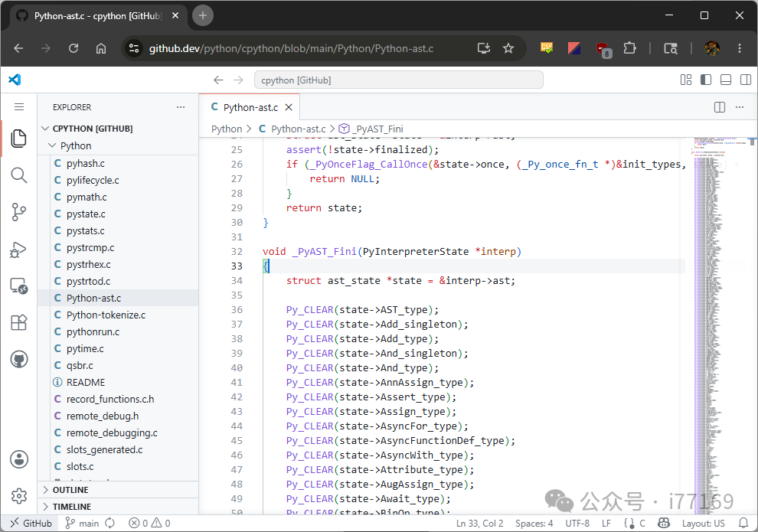Open Manage gear menu
Viewport: 758px width, 532px height.
tap(19, 496)
